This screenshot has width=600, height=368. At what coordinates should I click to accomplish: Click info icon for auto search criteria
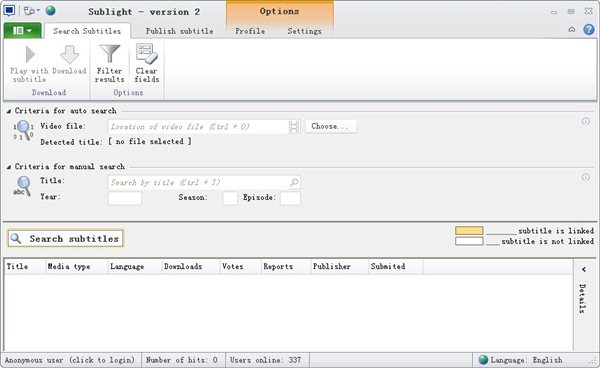tap(586, 121)
